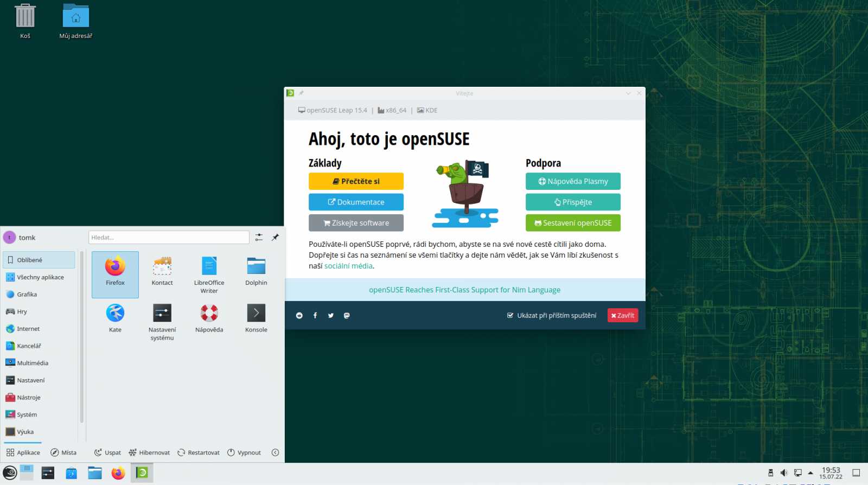Launch Firefox from the favorites grid
Viewport: 868px width, 485px height.
point(115,274)
